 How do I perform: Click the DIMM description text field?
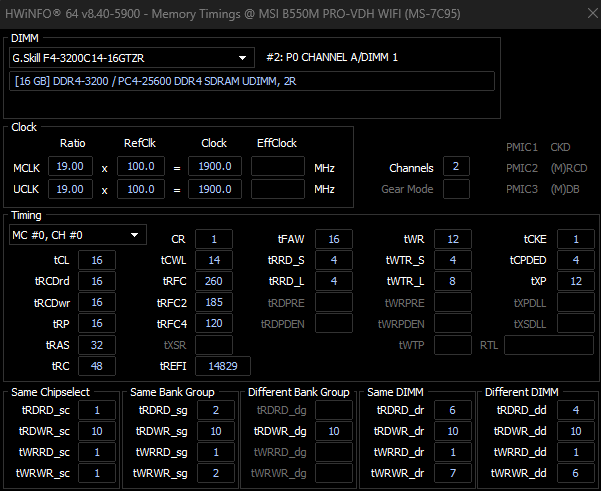252,81
